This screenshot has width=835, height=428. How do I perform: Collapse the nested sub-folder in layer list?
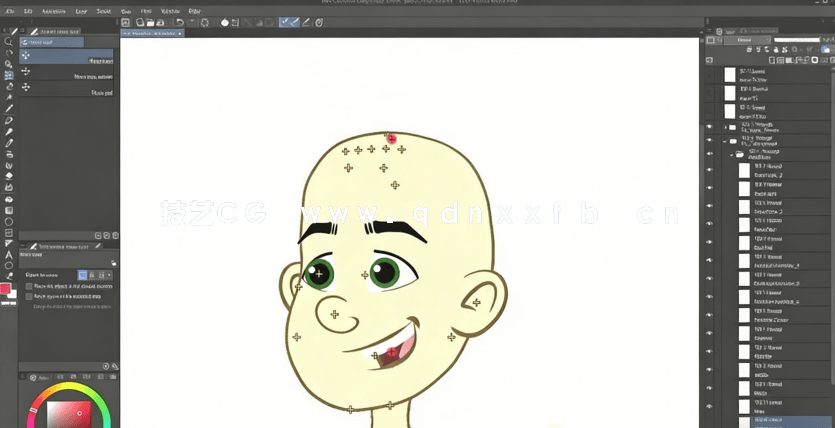tap(732, 154)
